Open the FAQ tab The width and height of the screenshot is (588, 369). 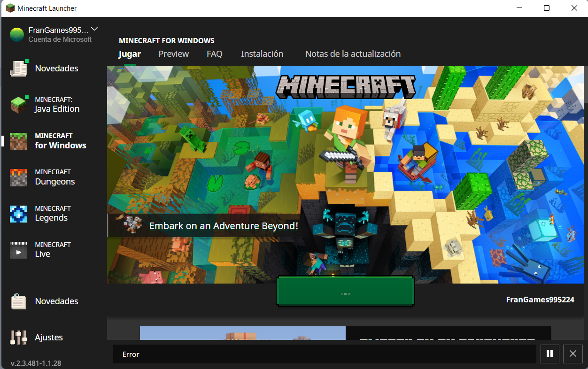tap(215, 54)
